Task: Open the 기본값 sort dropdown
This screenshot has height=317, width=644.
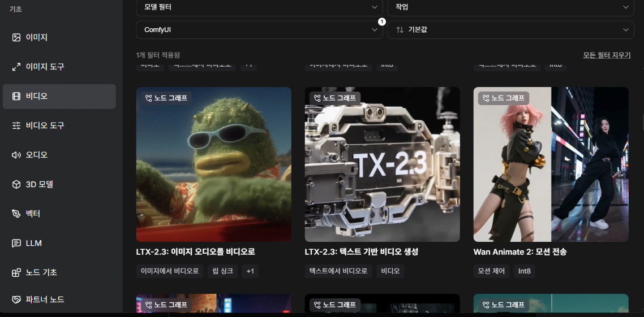Action: point(510,30)
